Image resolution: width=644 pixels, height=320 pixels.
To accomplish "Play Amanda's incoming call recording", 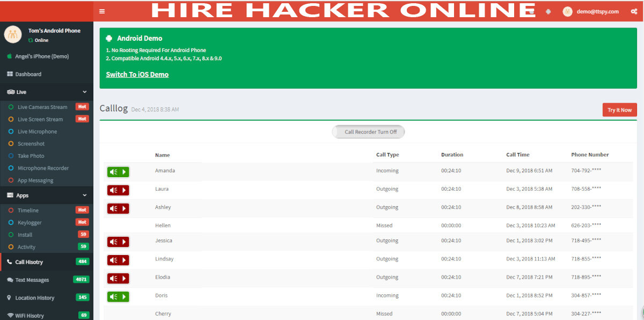I will pyautogui.click(x=118, y=172).
